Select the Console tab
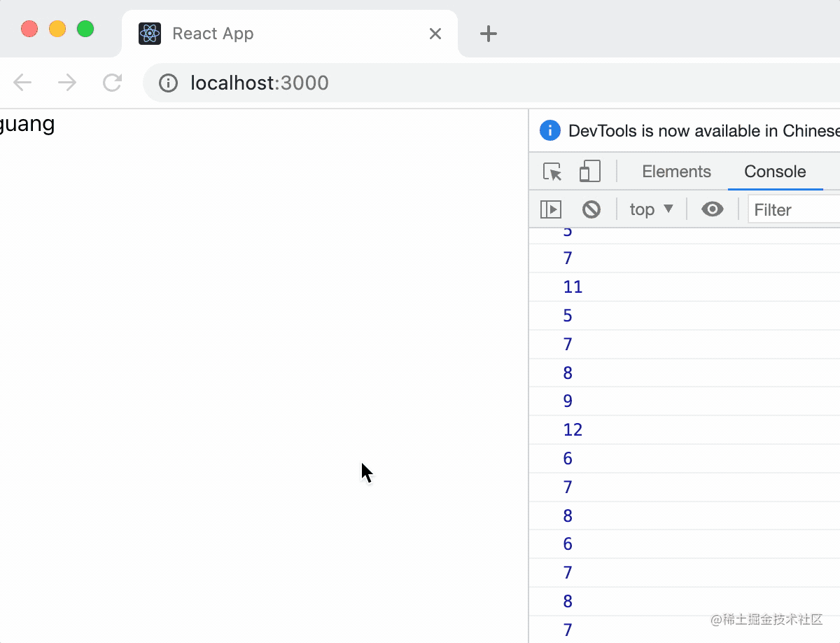The width and height of the screenshot is (840, 643). (775, 172)
